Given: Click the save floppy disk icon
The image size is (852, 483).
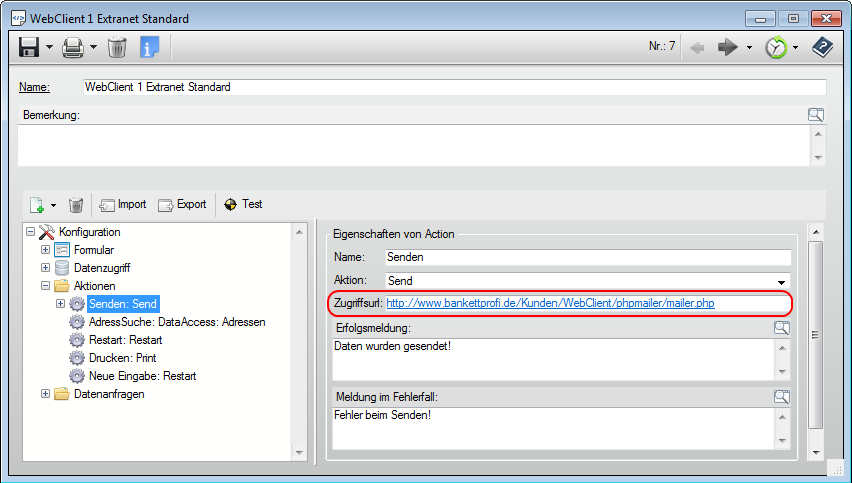Looking at the screenshot, I should pyautogui.click(x=29, y=47).
